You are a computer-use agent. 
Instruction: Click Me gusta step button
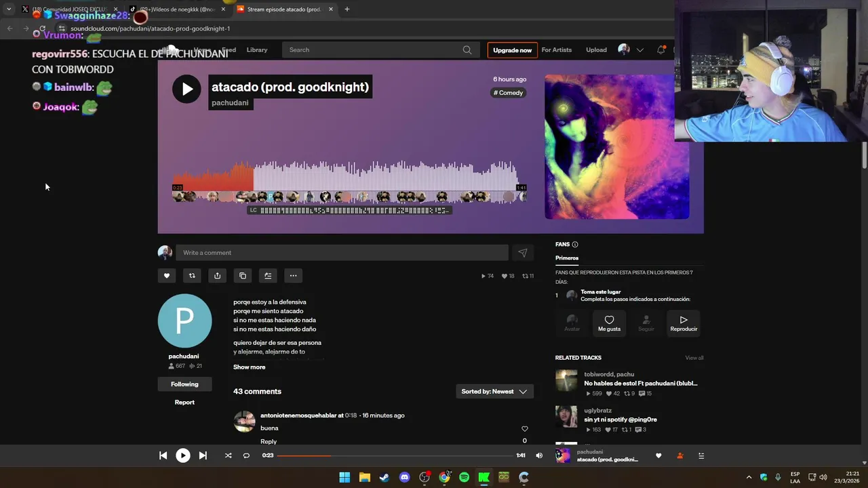pyautogui.click(x=609, y=323)
